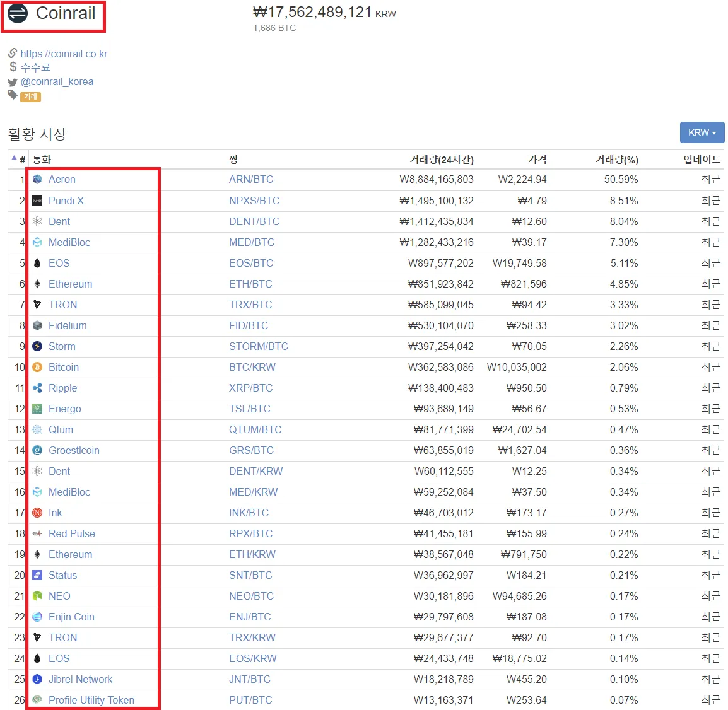Click the Enjin Coin icon
The height and width of the screenshot is (710, 728).
pos(38,617)
